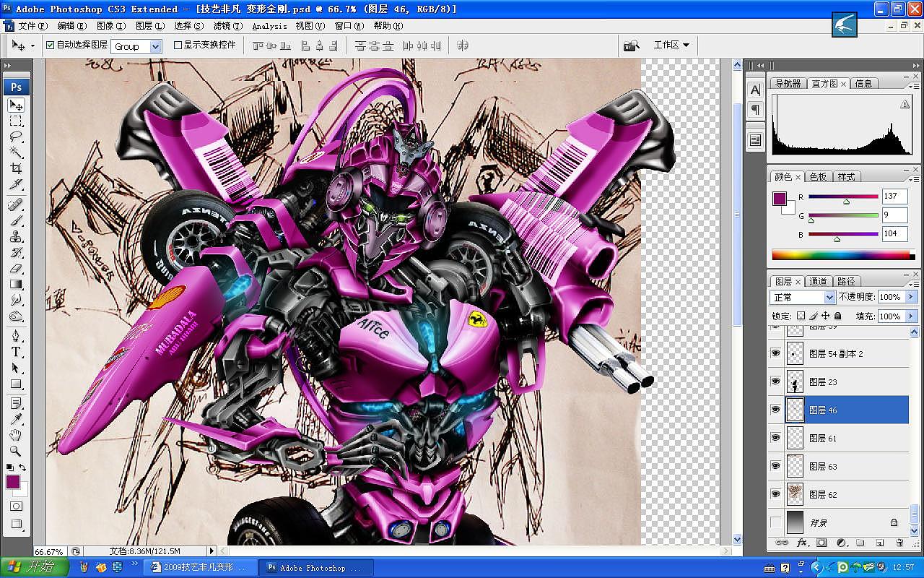Image resolution: width=924 pixels, height=578 pixels.
Task: Click the 图层 61 layer thumbnail
Action: coord(795,438)
